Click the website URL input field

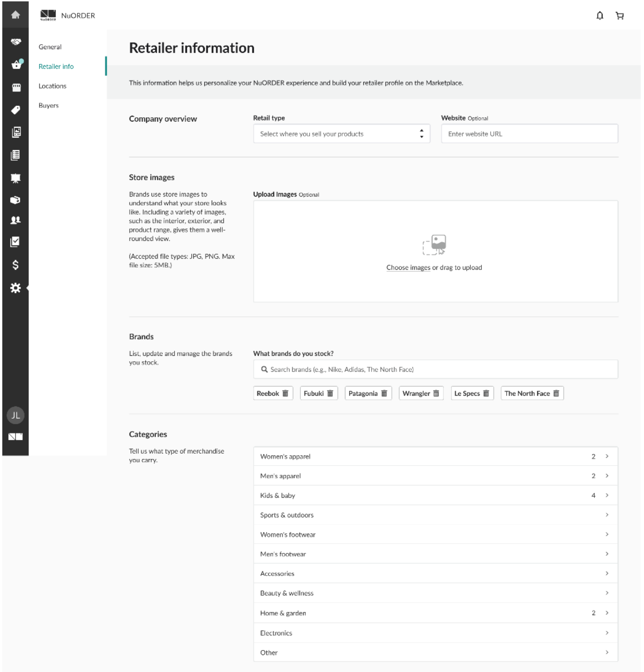tap(529, 134)
